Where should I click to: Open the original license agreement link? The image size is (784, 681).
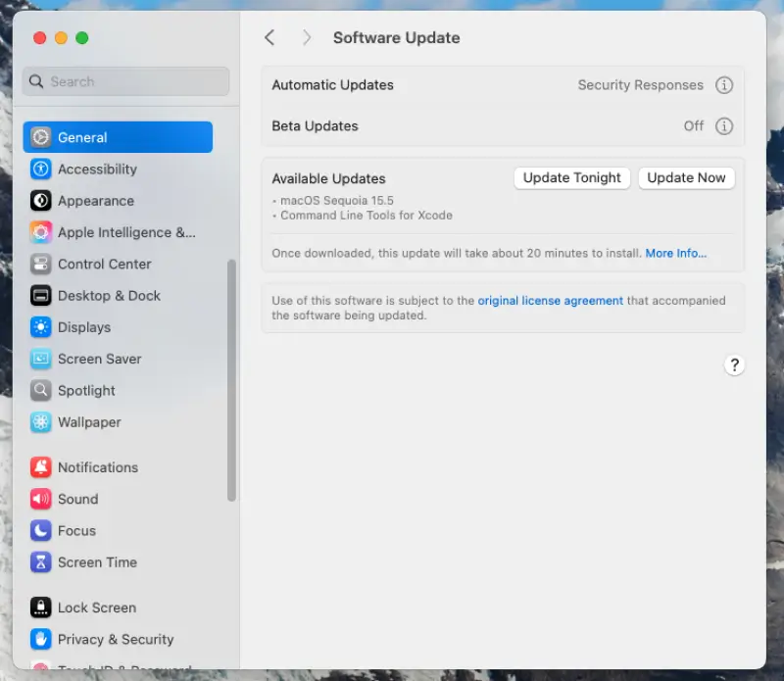pyautogui.click(x=551, y=301)
